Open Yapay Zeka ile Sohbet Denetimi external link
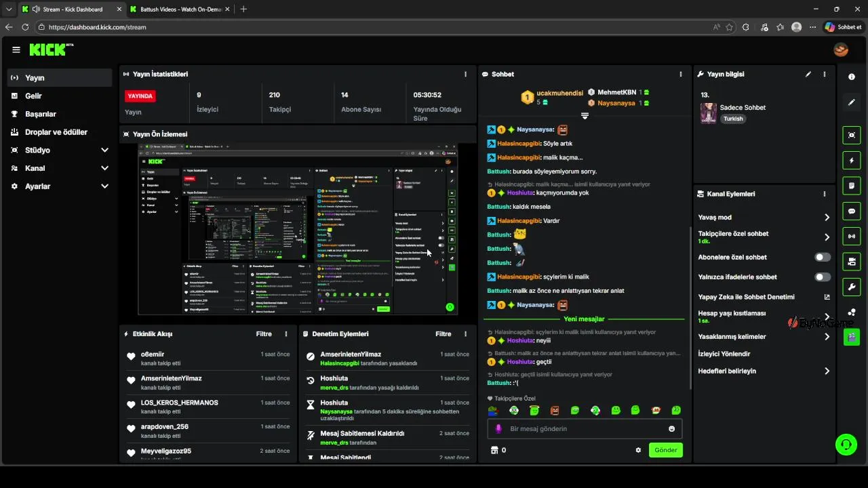Screen dimensions: 868x488 pos(827,297)
